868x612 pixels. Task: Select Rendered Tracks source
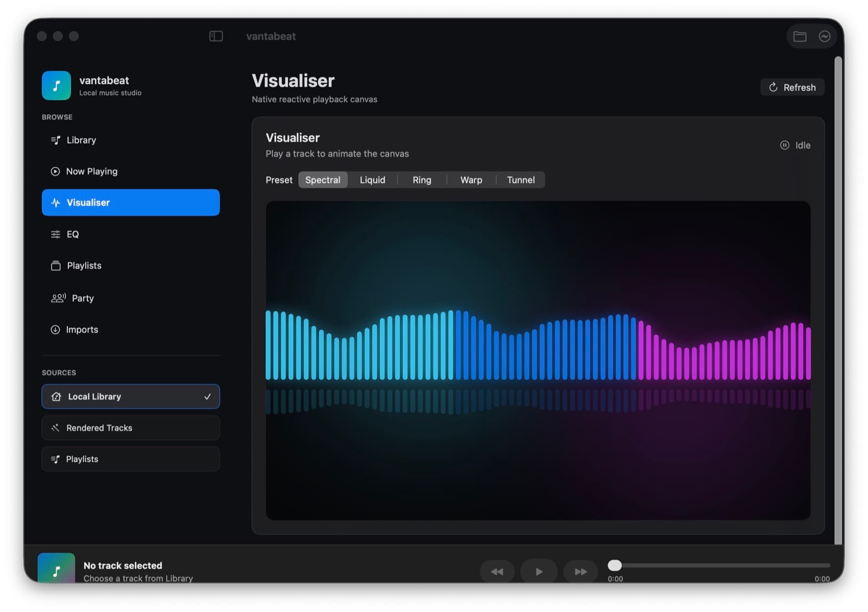point(131,428)
